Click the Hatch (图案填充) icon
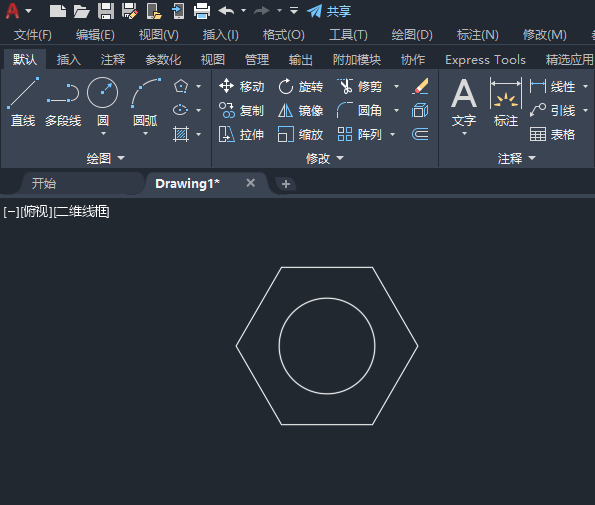The image size is (595, 505). [181, 134]
